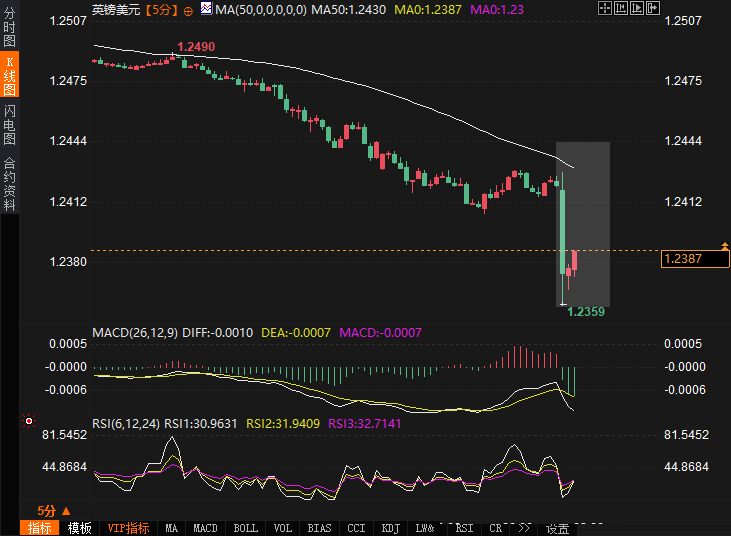Open the VIP指标 tab
The height and width of the screenshot is (536, 731).
(x=128, y=528)
